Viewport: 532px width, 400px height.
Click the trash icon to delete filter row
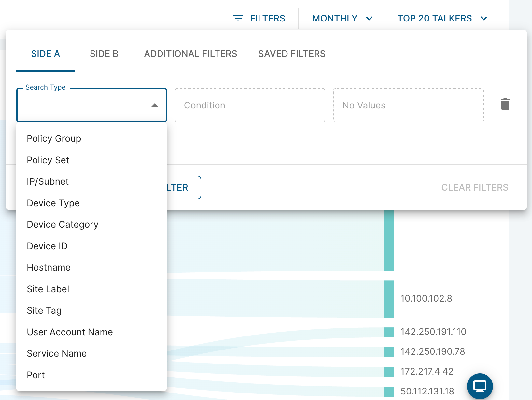(x=505, y=105)
